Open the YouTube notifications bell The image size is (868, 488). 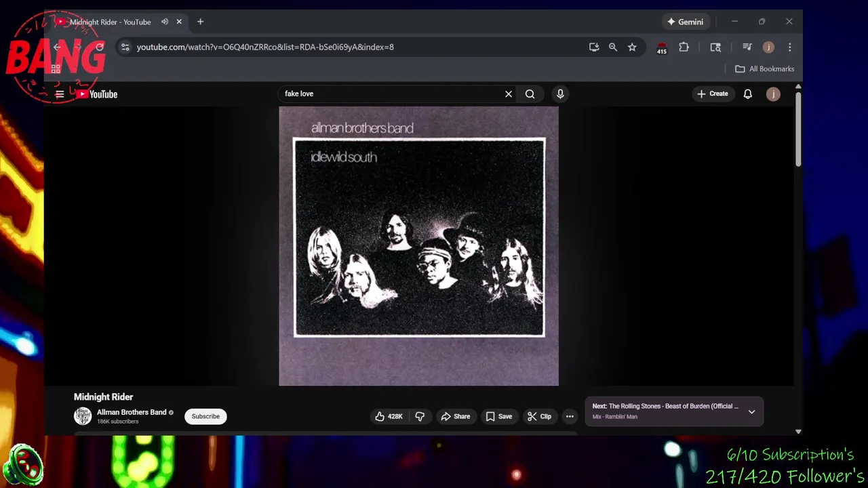pyautogui.click(x=747, y=94)
